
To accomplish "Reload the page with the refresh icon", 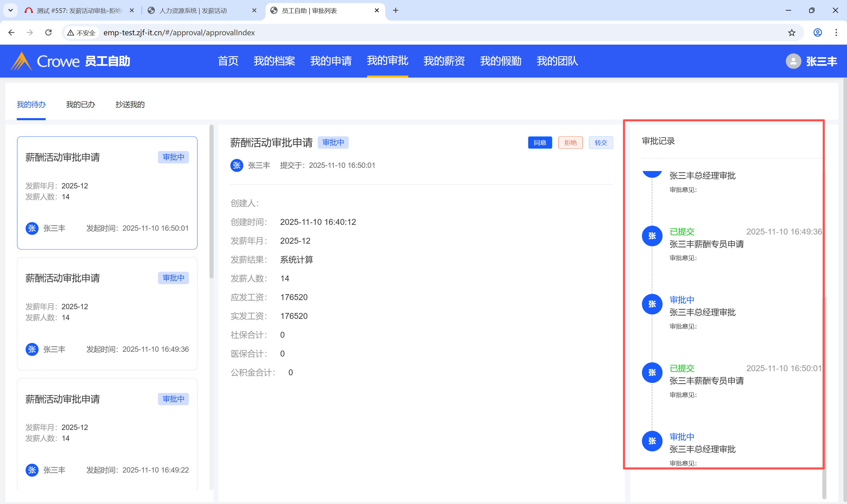I will pos(48,33).
